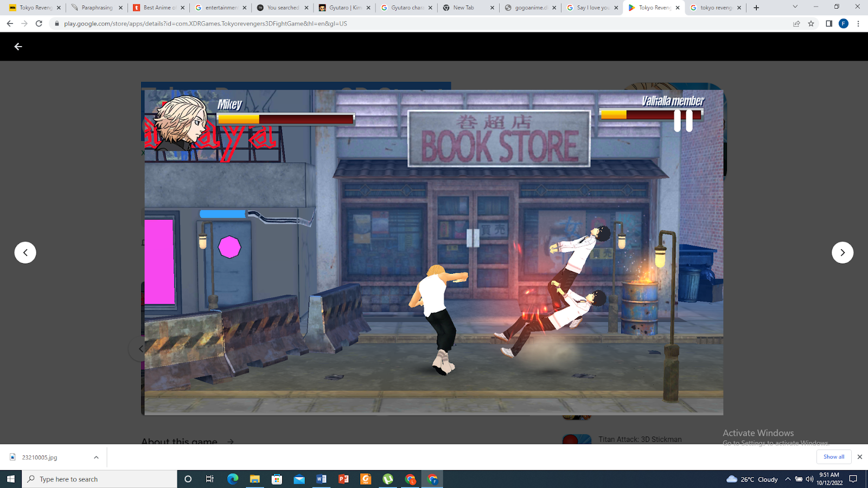Switch to the Best Anime tab
The image size is (868, 488).
(x=159, y=8)
